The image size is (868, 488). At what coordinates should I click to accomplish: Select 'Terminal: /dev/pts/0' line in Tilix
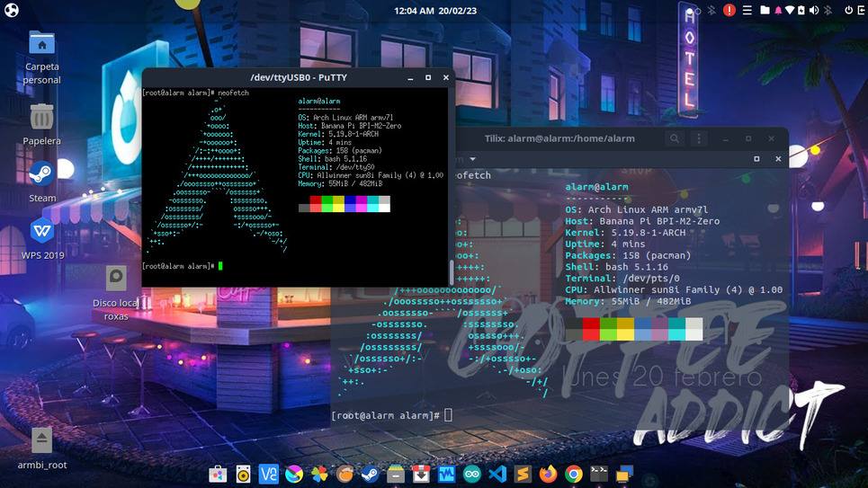622,279
